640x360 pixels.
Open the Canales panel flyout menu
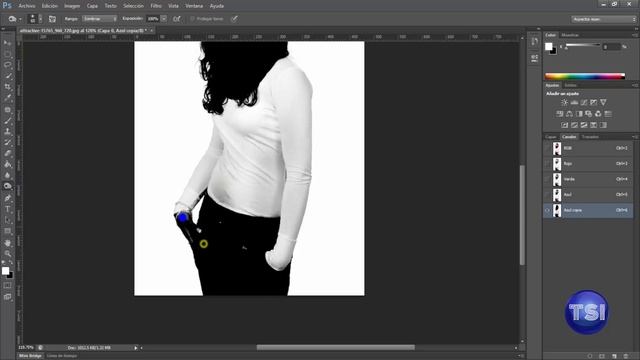pyautogui.click(x=635, y=137)
